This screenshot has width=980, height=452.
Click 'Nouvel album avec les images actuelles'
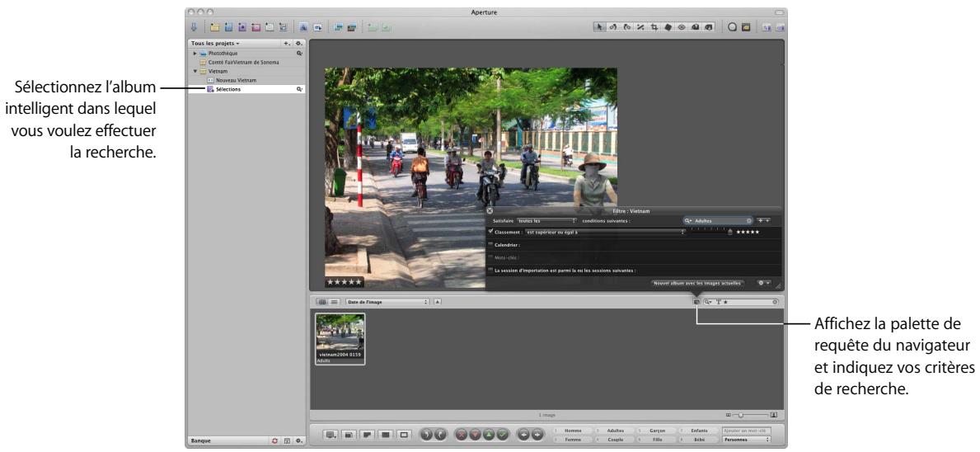click(697, 283)
